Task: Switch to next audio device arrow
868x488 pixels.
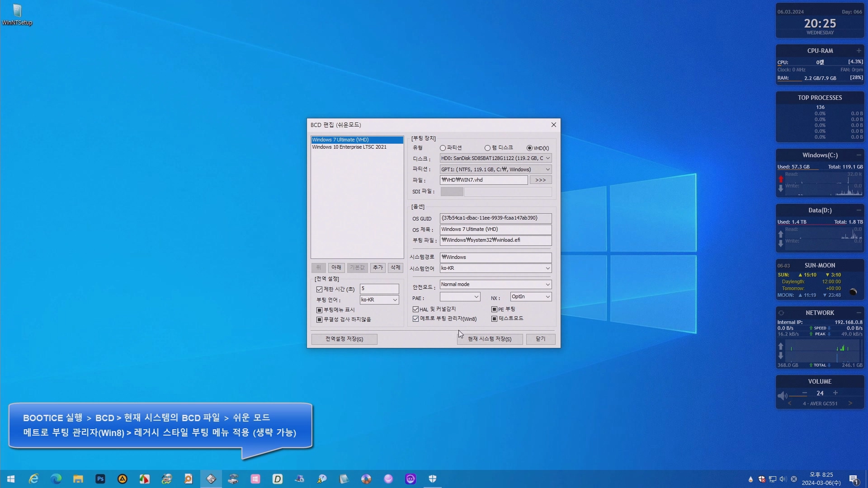Action: click(x=850, y=404)
